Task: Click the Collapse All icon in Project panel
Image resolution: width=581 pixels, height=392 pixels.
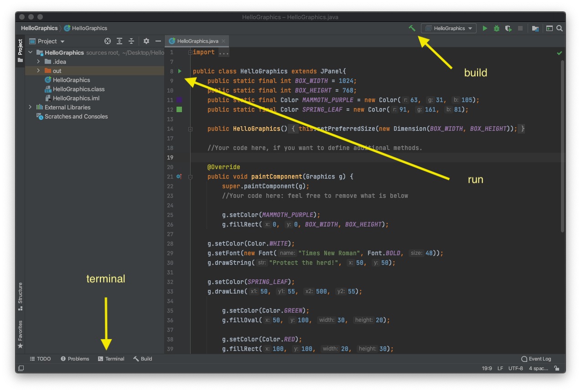Action: [x=131, y=41]
